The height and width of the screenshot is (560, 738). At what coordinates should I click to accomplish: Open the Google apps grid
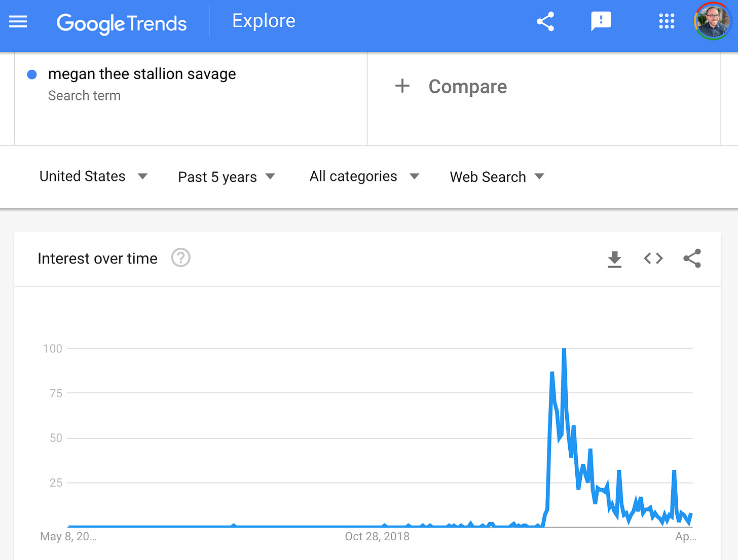point(667,21)
